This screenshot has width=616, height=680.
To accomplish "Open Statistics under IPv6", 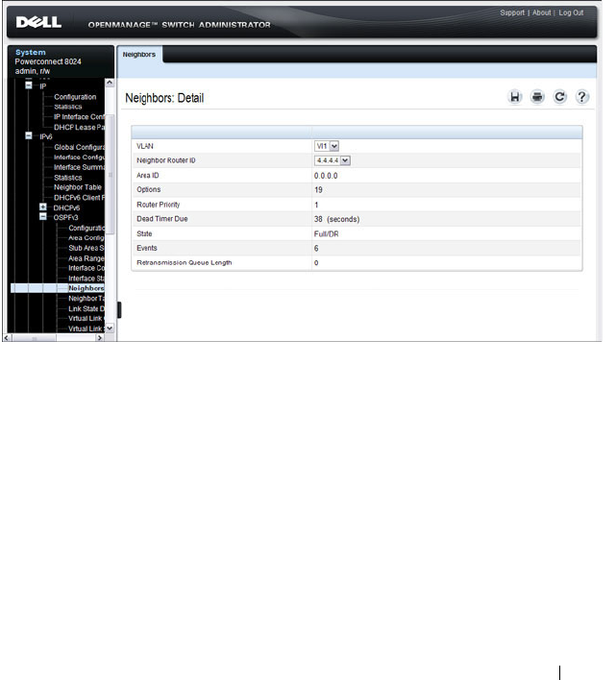I will [67, 178].
